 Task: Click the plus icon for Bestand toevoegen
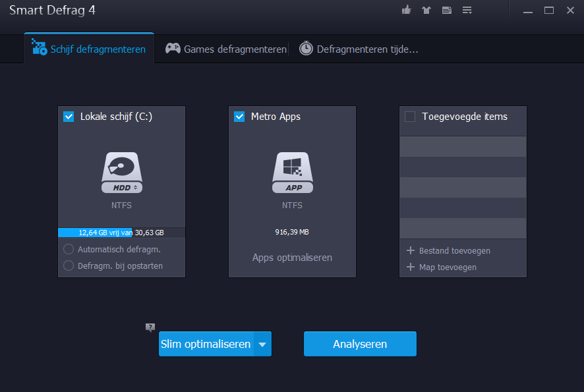tap(410, 250)
